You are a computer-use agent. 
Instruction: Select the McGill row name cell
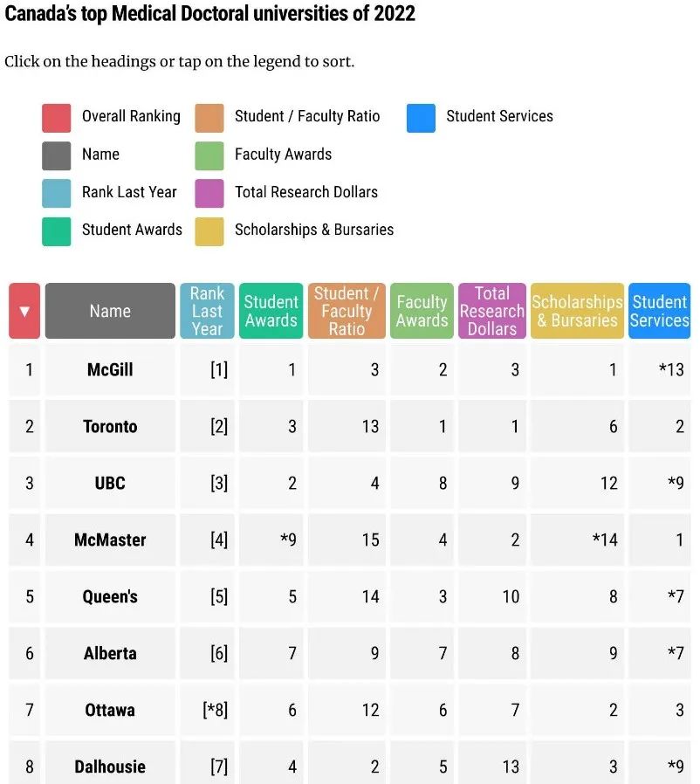pos(110,369)
